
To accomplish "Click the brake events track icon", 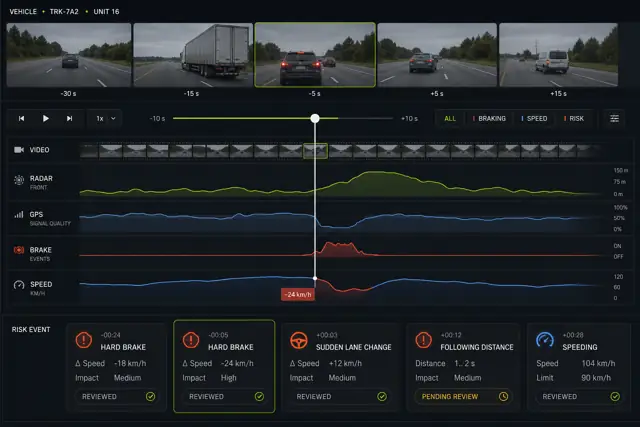I will 19,250.
